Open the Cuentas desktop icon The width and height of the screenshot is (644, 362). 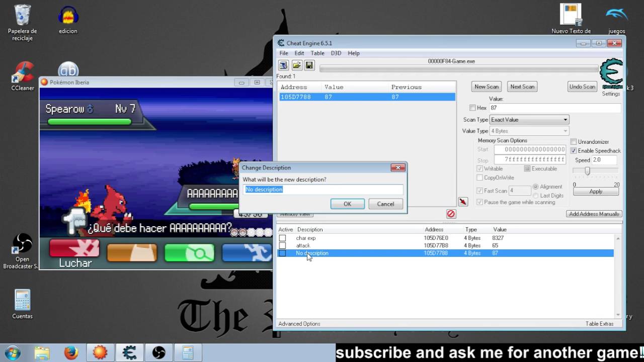coord(22,304)
